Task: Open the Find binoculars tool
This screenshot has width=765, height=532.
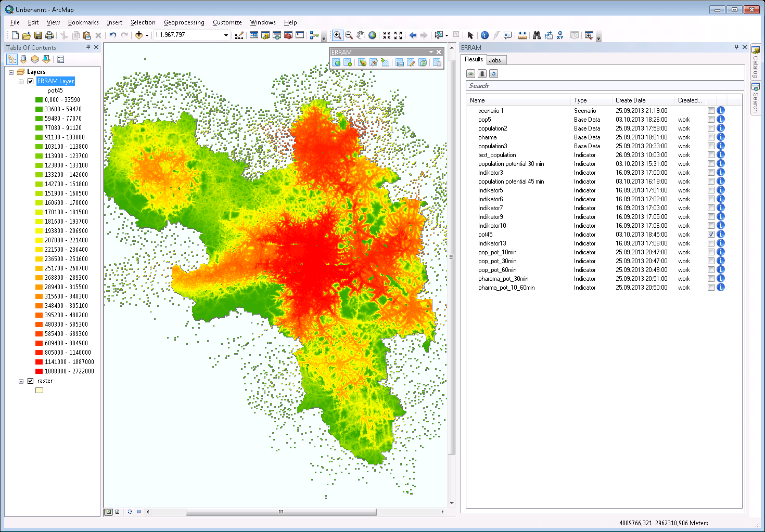Action: pyautogui.click(x=537, y=35)
